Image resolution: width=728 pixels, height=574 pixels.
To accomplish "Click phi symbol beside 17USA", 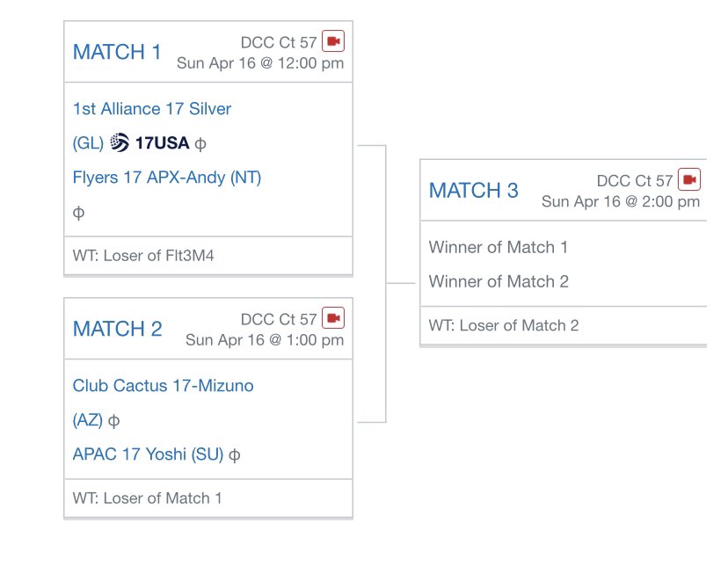I will (200, 144).
